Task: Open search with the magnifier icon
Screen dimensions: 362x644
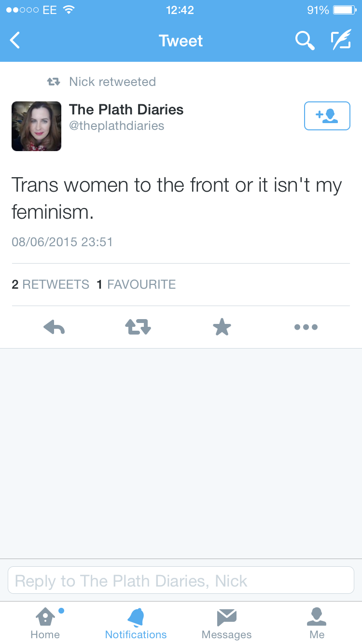Action: [305, 41]
